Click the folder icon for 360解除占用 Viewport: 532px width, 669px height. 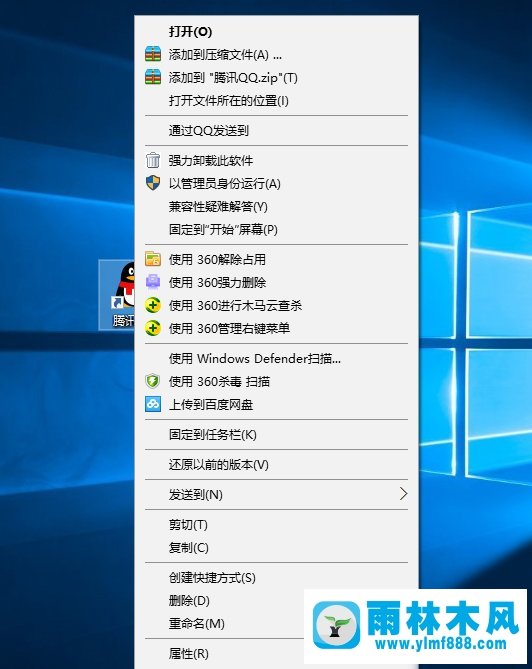tap(153, 259)
